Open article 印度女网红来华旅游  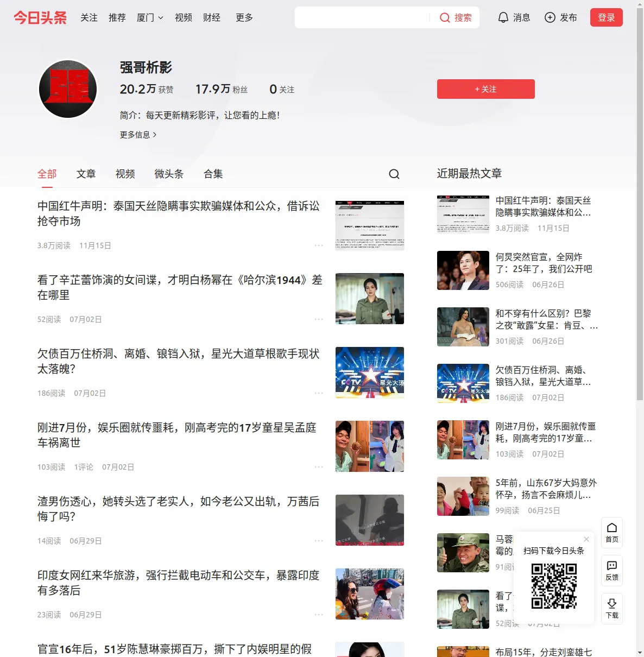179,583
